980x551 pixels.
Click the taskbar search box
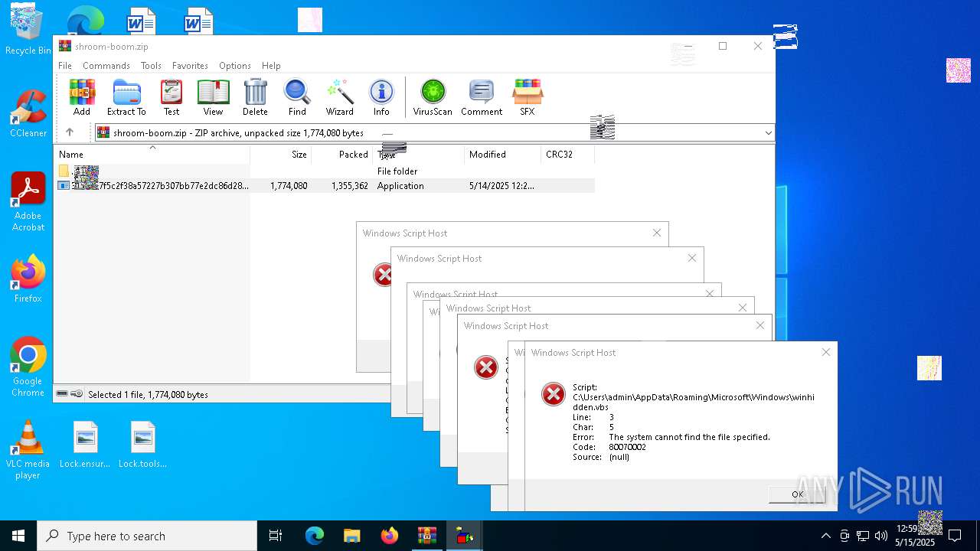pyautogui.click(x=147, y=536)
